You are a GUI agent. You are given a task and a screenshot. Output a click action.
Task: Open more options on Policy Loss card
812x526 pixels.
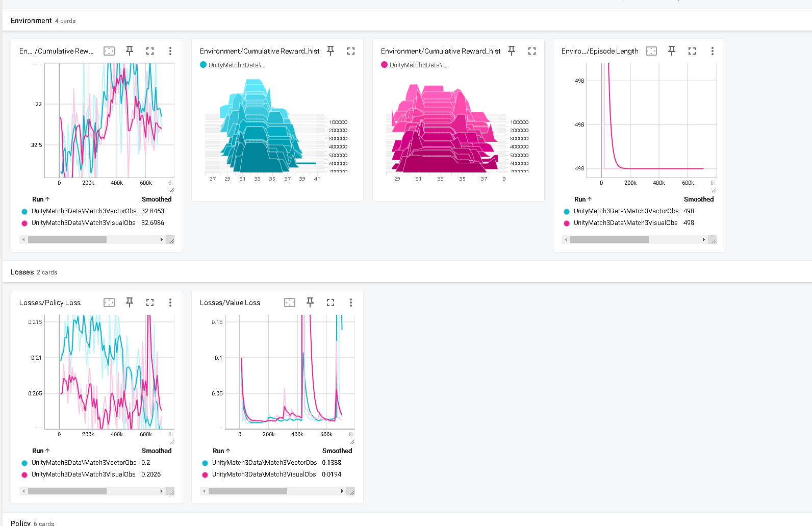click(170, 303)
